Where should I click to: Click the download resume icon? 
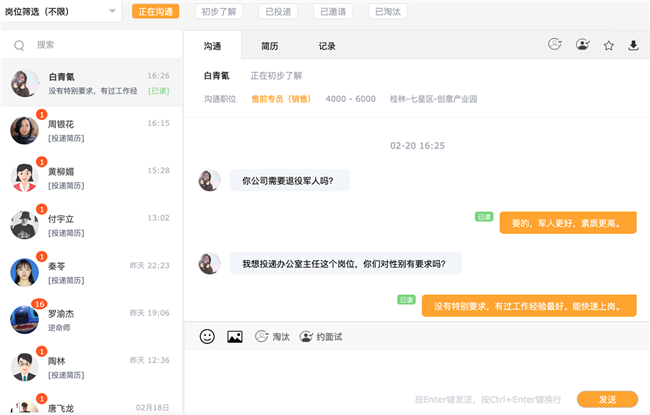[633, 45]
